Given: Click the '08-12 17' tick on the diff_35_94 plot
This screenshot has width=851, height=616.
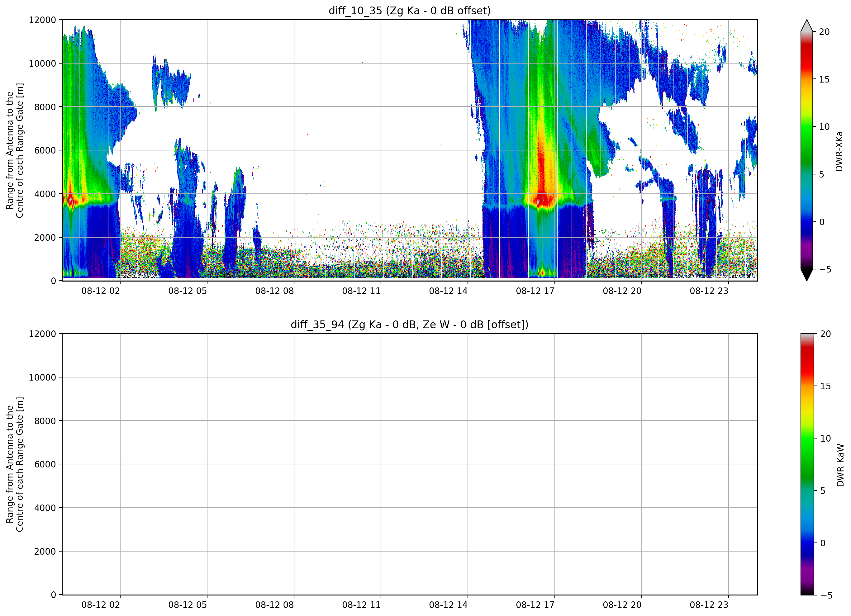Looking at the screenshot, I should [535, 605].
